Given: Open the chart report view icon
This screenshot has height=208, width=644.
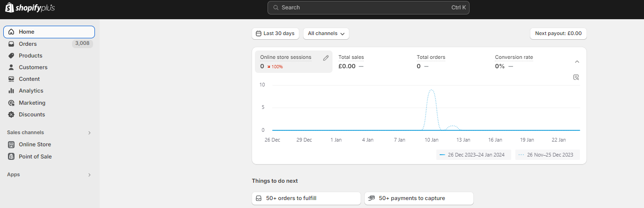Looking at the screenshot, I should tap(576, 77).
